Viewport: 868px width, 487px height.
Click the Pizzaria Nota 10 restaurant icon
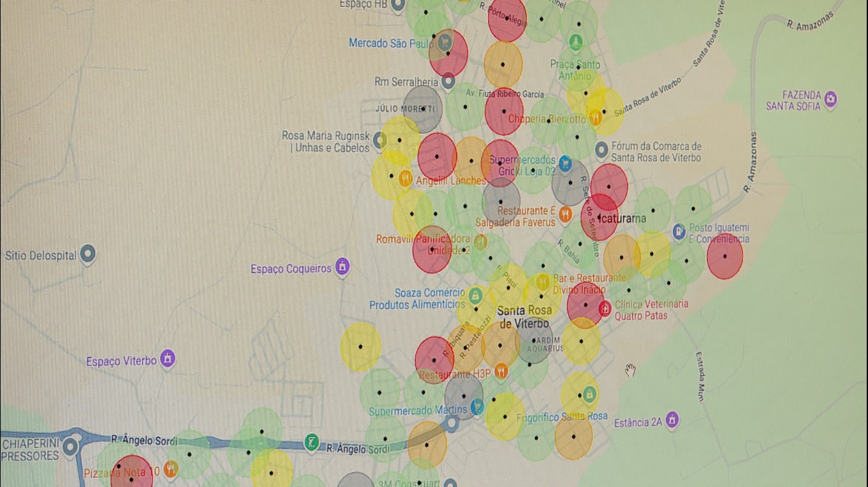(170, 470)
